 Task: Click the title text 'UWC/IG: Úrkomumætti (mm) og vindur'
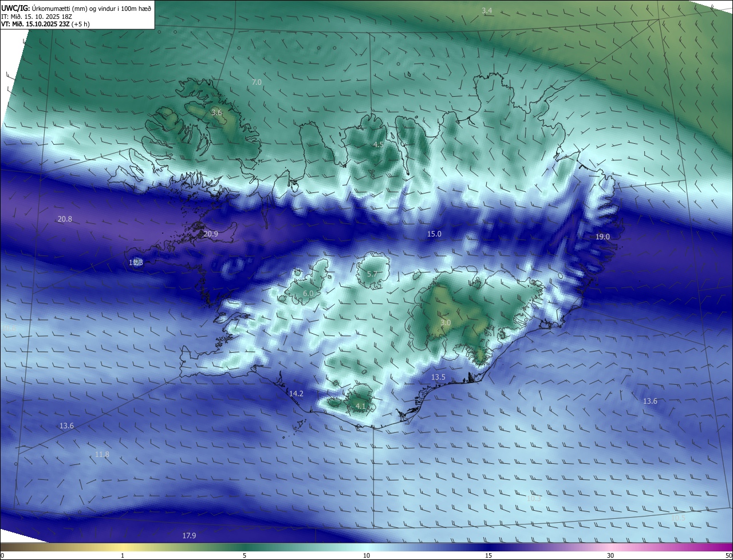[x=76, y=9]
